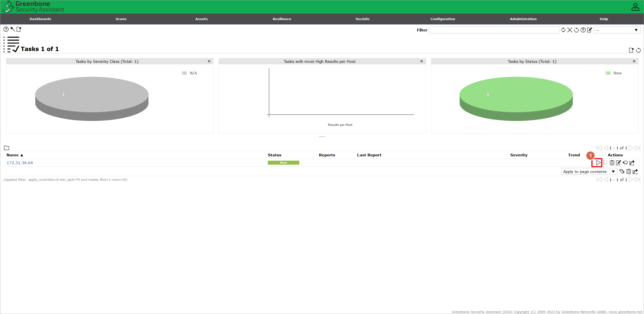The image size is (644, 314).
Task: Switch to the Scans menu
Action: coord(121,19)
